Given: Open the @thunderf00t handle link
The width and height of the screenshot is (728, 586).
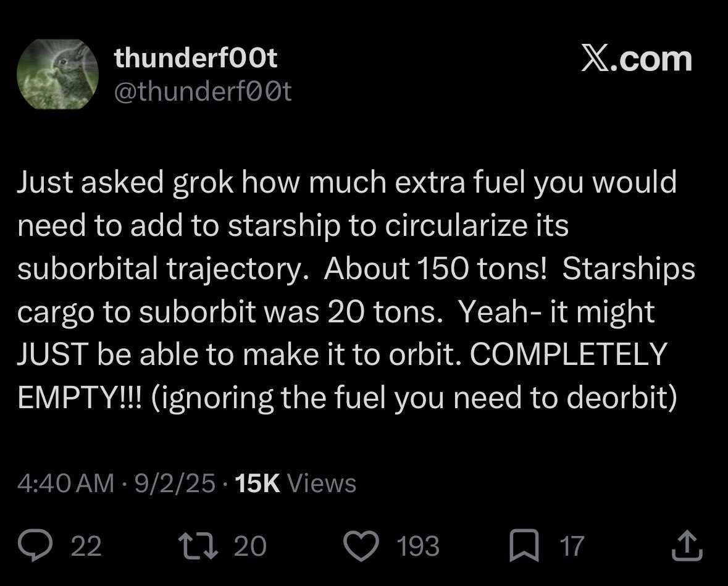Looking at the screenshot, I should click(203, 91).
